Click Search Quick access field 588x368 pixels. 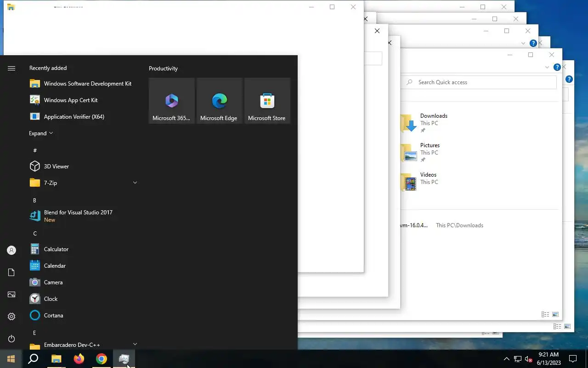(x=479, y=82)
